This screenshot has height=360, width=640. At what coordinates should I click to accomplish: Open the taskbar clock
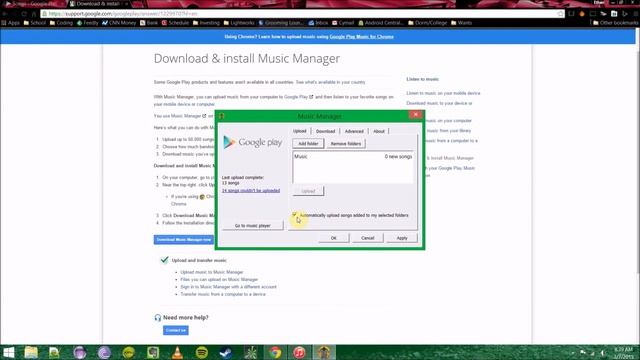tap(623, 353)
